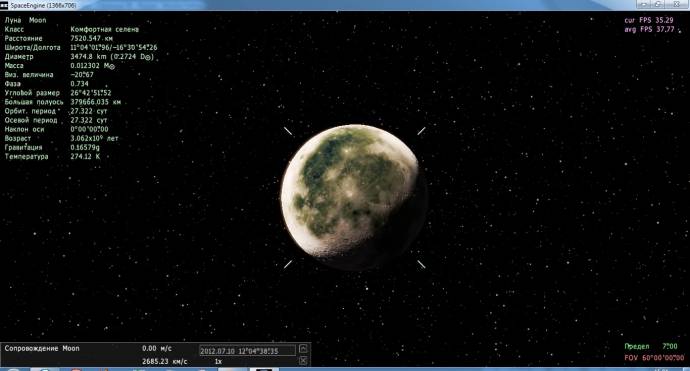Click the collapse arrow icon beside the date field
690x371 pixels.
303,349
